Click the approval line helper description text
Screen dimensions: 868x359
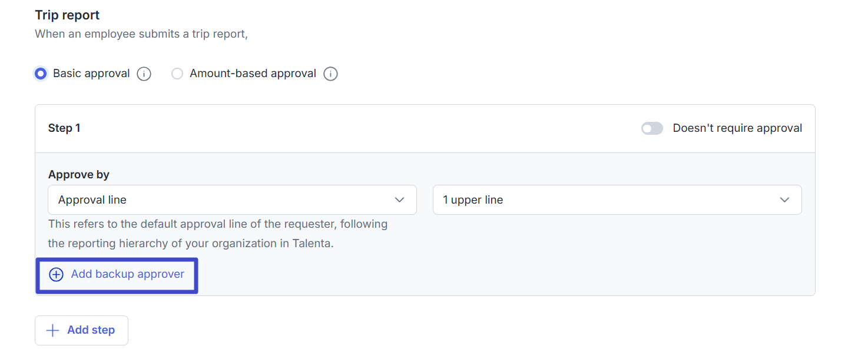(218, 234)
